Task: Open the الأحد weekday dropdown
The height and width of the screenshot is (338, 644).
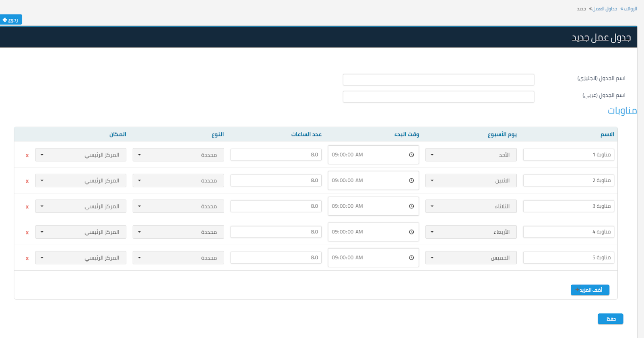Action: click(x=471, y=155)
